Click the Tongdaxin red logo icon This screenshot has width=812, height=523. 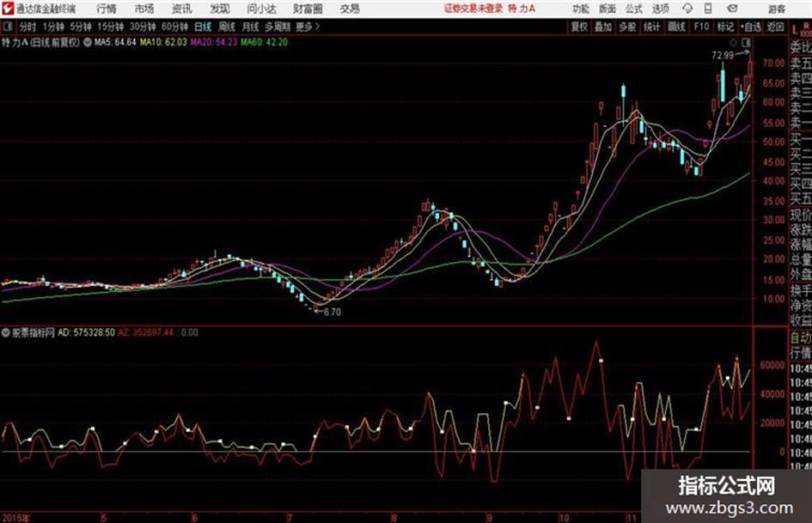(x=8, y=9)
